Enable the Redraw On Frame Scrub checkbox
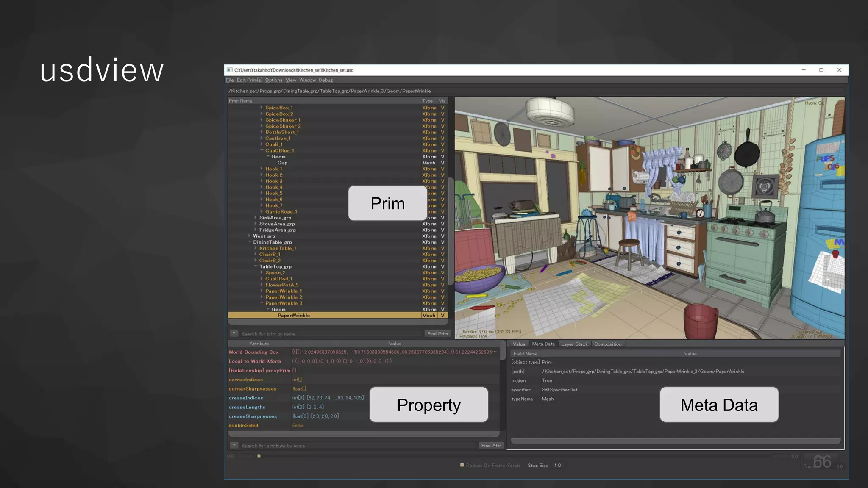Screen dimensions: 868x488 (462, 465)
